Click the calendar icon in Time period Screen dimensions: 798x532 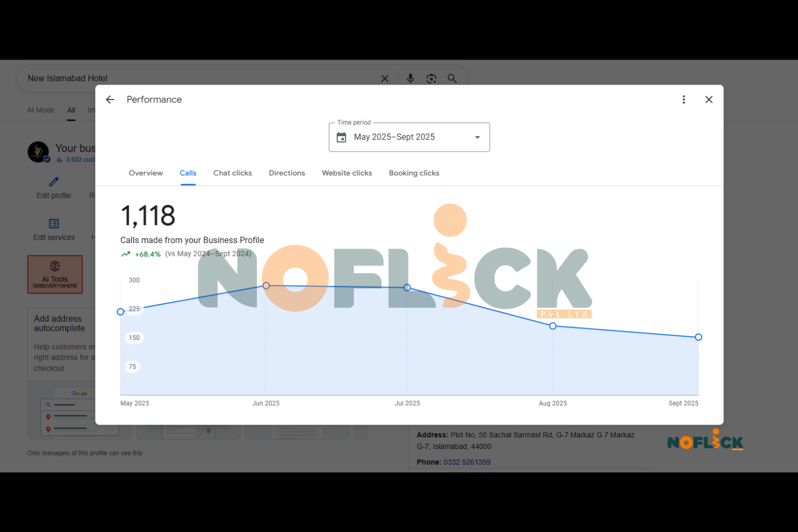(x=342, y=137)
